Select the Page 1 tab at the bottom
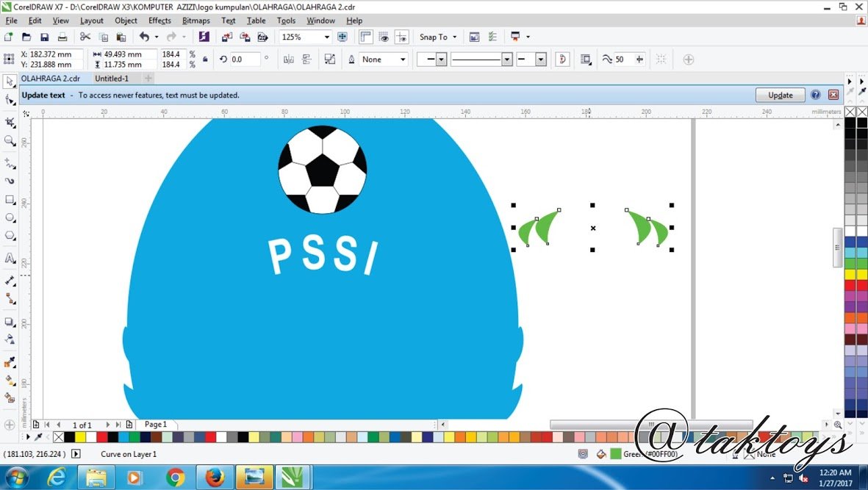 (x=156, y=424)
